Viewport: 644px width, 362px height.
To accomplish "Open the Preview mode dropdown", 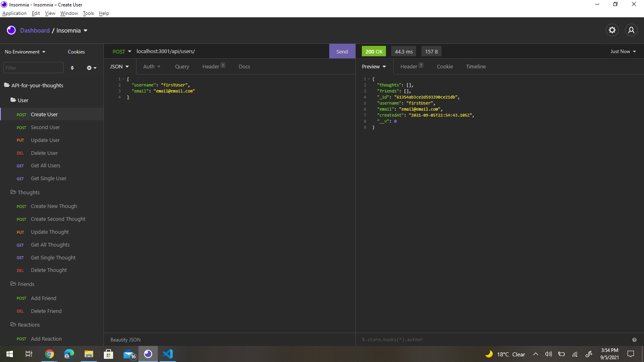I will (x=374, y=67).
